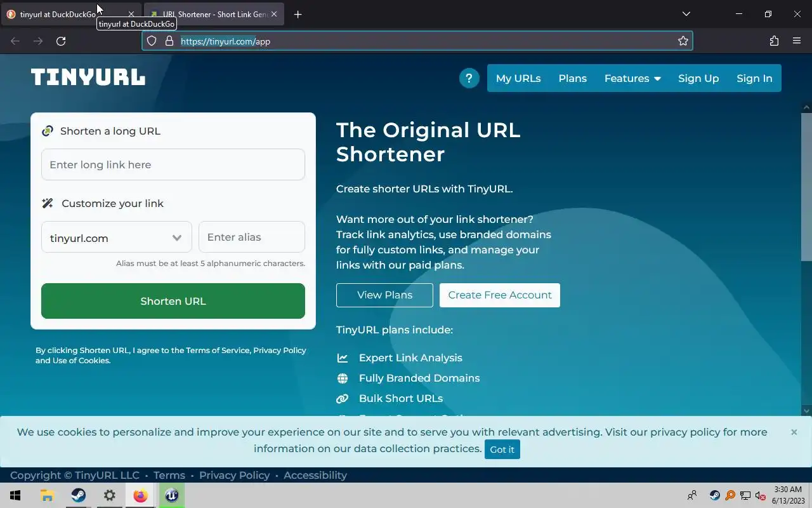Click Expert Link Analysis text
The image size is (812, 508).
(x=410, y=358)
